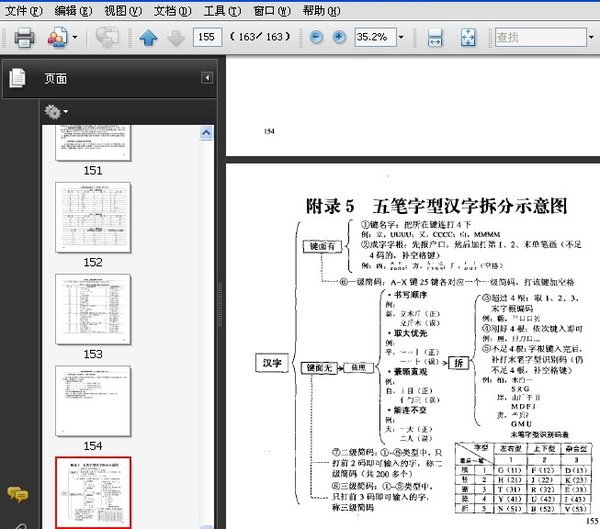
Task: Click the 汉字 box in diagram
Action: coord(272,363)
